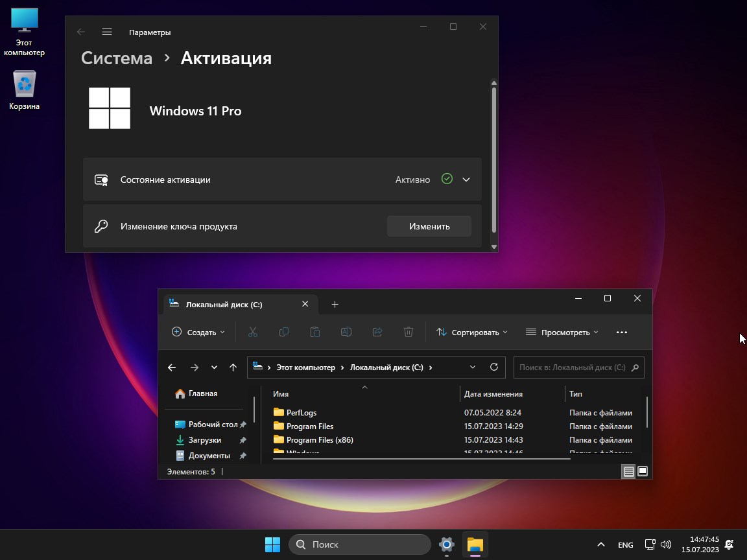
Task: Expand the activation state section chevron
Action: tap(466, 180)
